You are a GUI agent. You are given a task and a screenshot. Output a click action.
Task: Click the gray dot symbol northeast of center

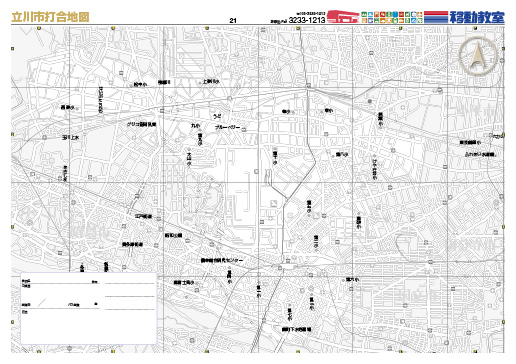pos(369,101)
